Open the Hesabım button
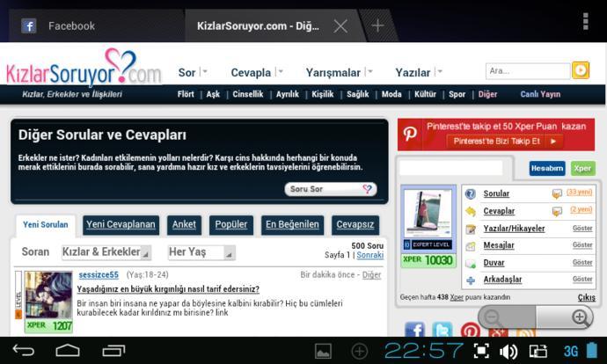Screen dimensions: 607x364 (547, 168)
